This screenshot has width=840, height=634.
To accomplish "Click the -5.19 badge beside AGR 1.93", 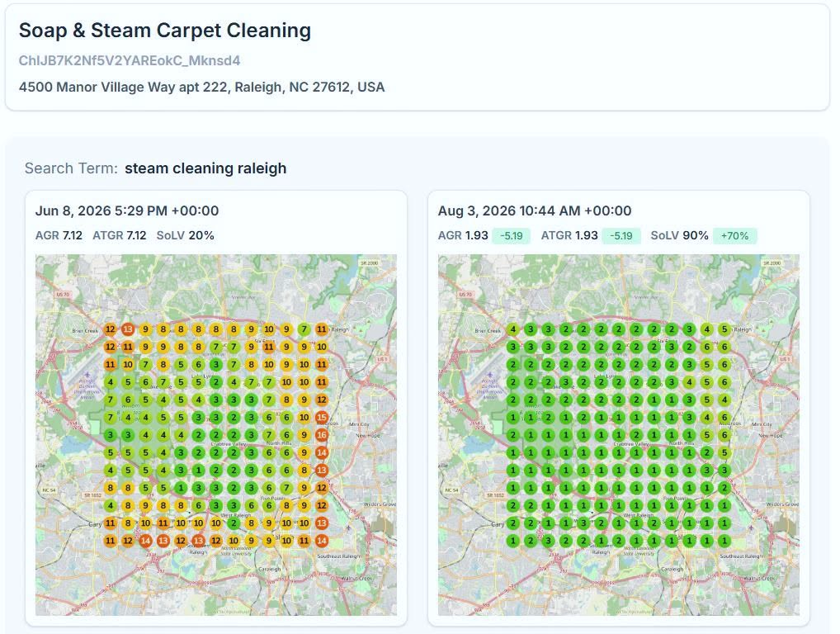I will 512,236.
